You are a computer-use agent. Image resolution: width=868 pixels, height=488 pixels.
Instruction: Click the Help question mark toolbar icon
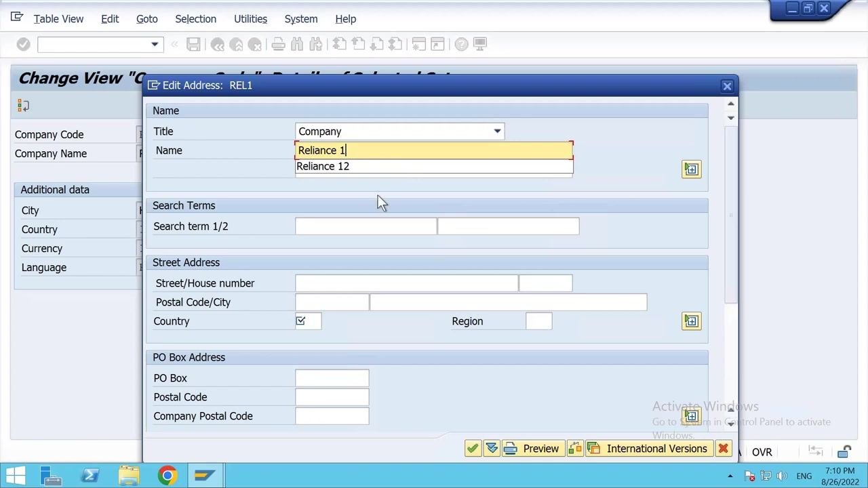tap(461, 45)
